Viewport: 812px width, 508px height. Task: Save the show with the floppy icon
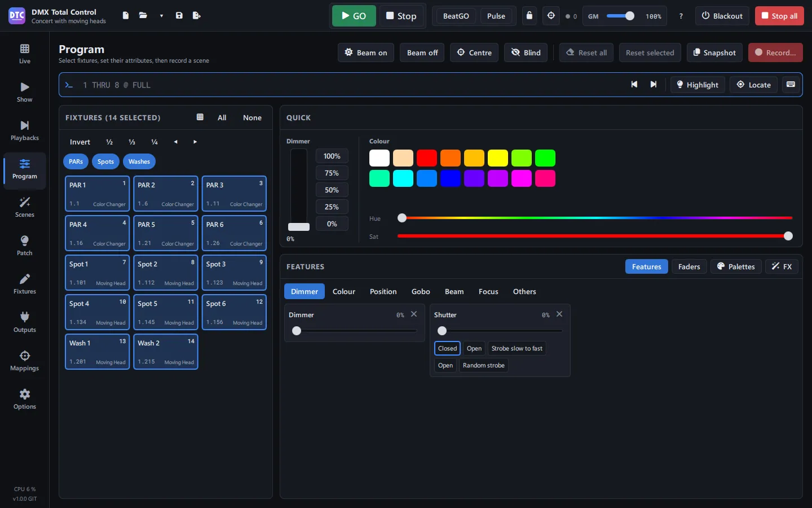[x=179, y=16]
